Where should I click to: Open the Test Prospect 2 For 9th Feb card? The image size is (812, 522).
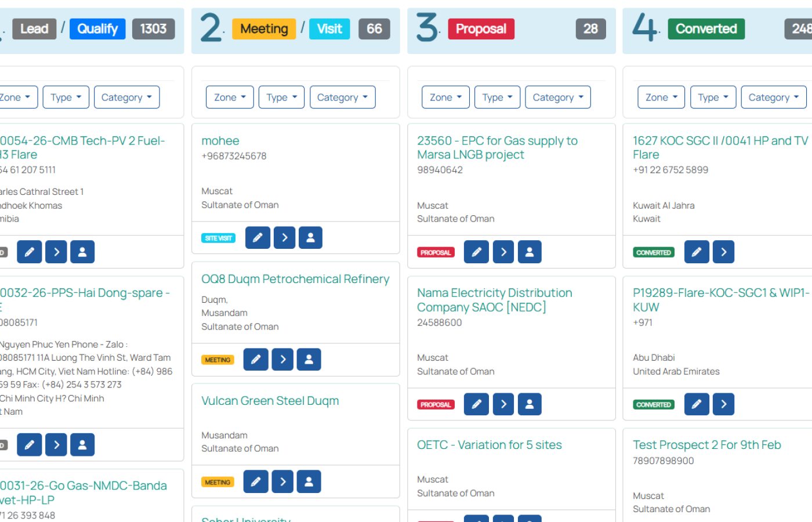click(x=707, y=444)
